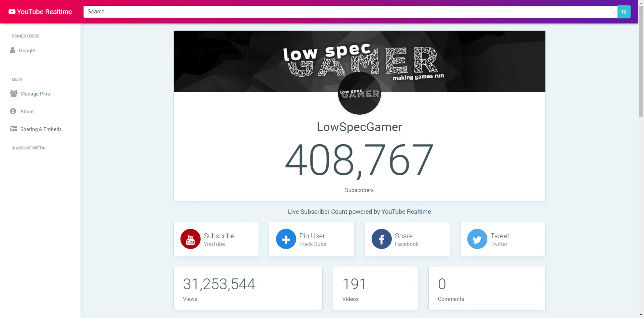
Task: Click the LowSpecGamer round avatar
Action: point(360,93)
